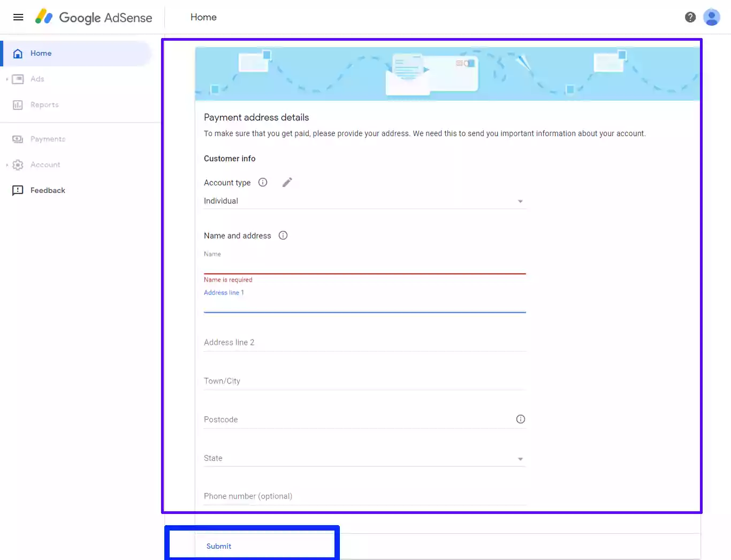Viewport: 731px width, 560px height.
Task: Click the Google AdSense logo
Action: coord(94,17)
